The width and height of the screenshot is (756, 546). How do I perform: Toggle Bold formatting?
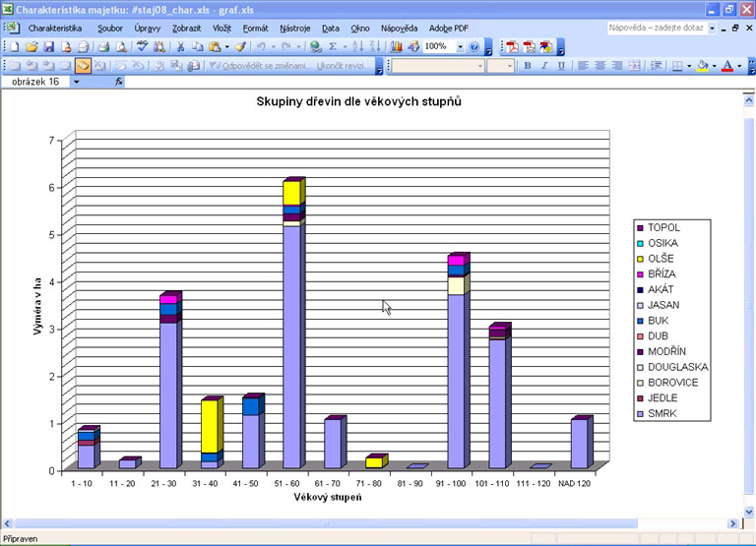pyautogui.click(x=528, y=66)
